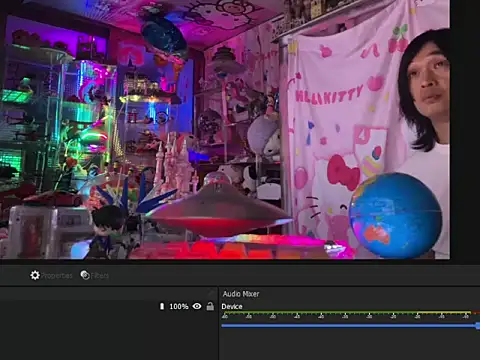Viewport: 480px width, 360px height.
Task: Click the Device audio source label
Action: (232, 306)
